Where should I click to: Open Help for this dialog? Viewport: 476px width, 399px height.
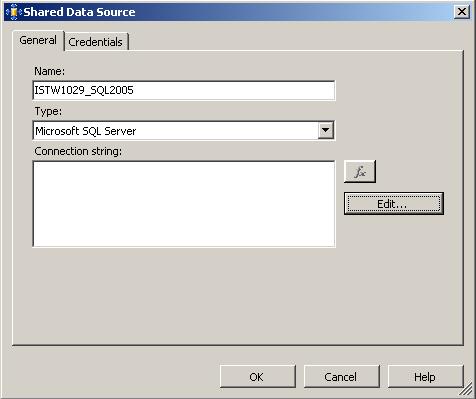(x=426, y=377)
